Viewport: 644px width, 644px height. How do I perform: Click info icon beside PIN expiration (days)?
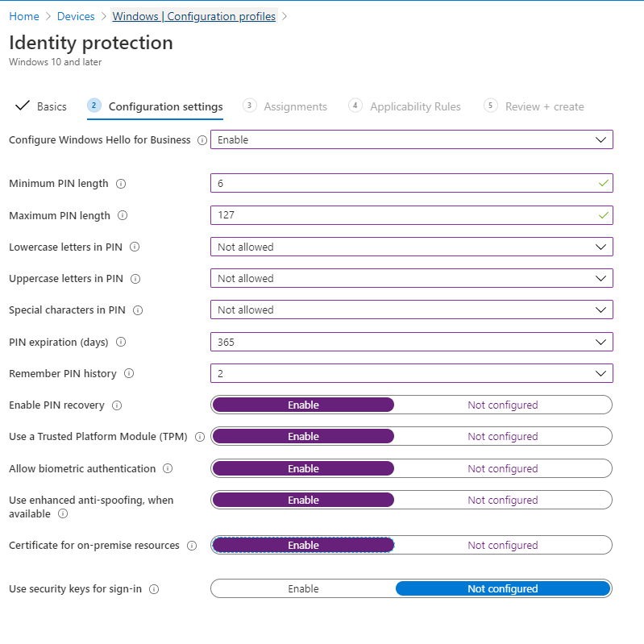pyautogui.click(x=121, y=343)
